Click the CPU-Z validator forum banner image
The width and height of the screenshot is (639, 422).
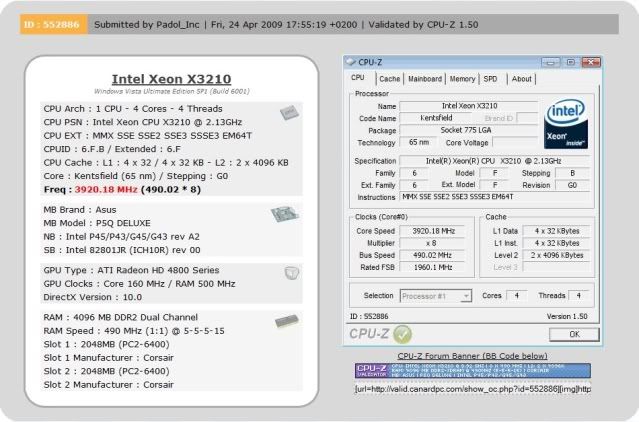[473, 370]
